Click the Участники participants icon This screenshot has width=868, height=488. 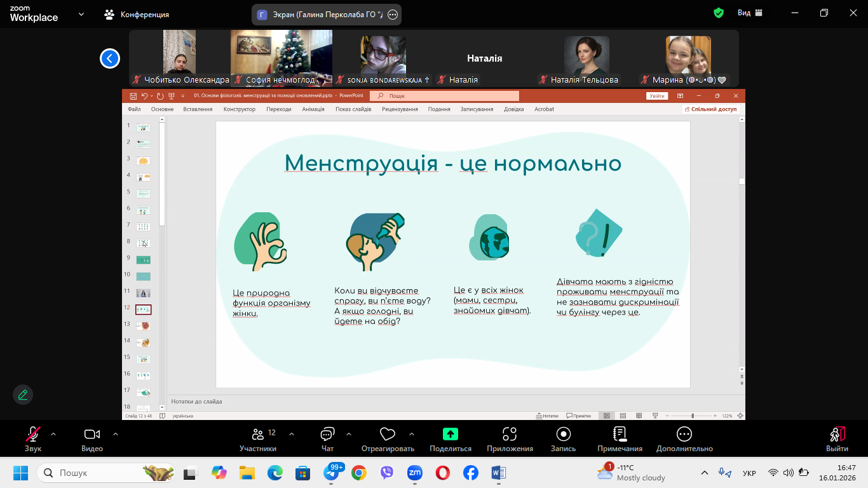tap(258, 435)
